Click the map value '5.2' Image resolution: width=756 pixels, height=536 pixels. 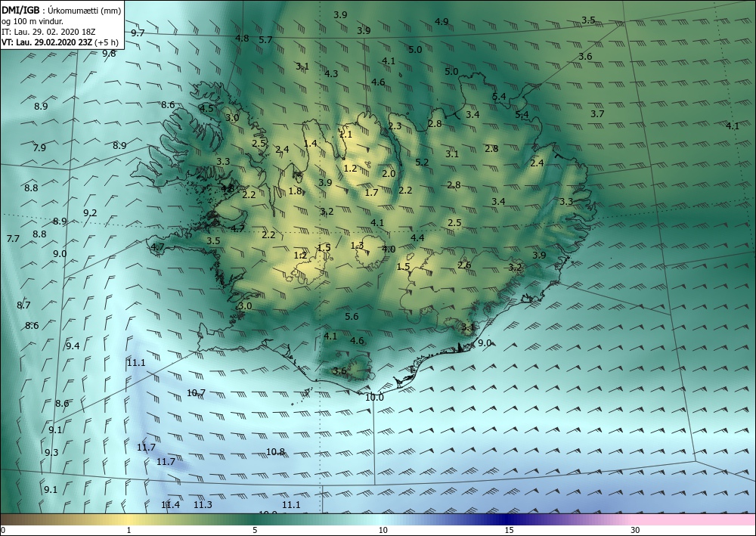(422, 162)
